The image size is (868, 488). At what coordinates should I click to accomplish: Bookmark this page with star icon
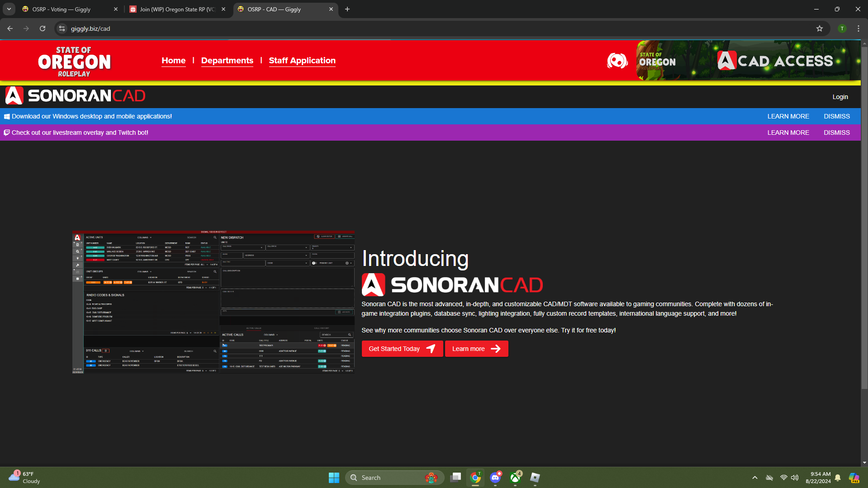(820, 28)
